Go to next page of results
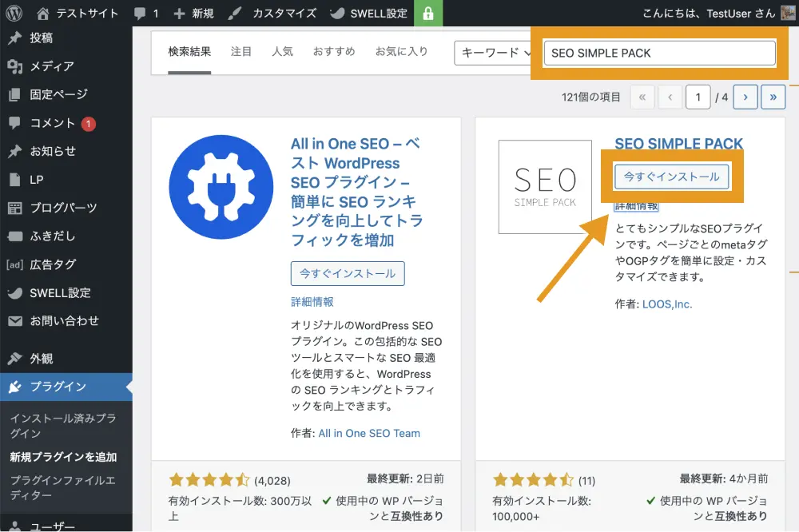 (x=745, y=97)
